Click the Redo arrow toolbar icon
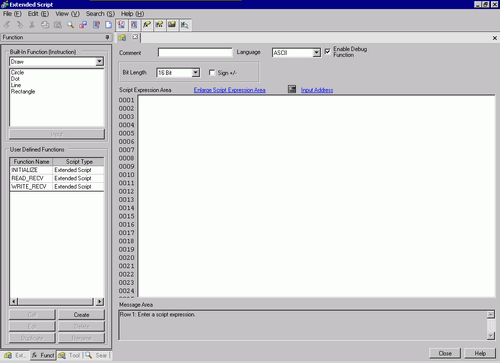 [20, 25]
